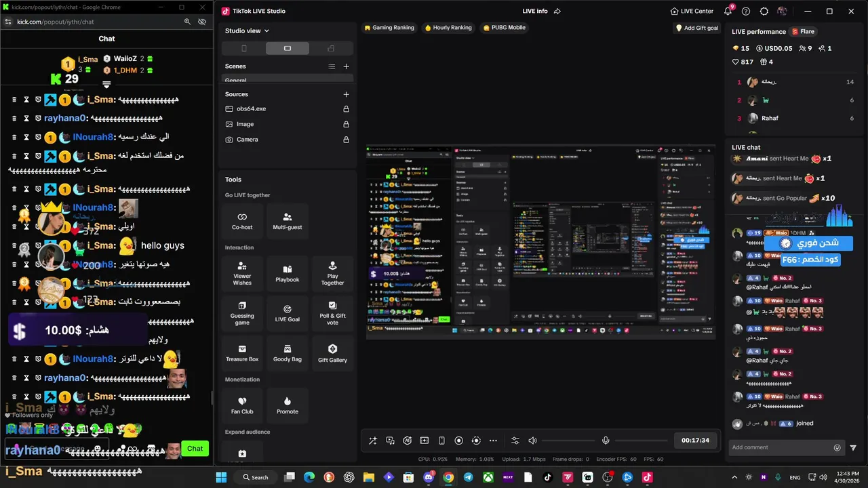Viewport: 868px width, 488px height.
Task: Open the Treasure Box tool
Action: pos(242,353)
